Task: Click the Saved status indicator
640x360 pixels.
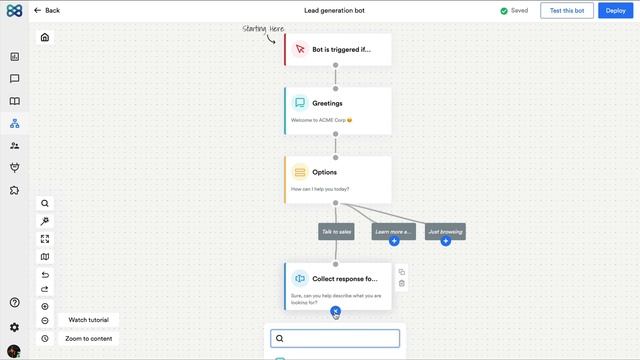Action: click(514, 11)
